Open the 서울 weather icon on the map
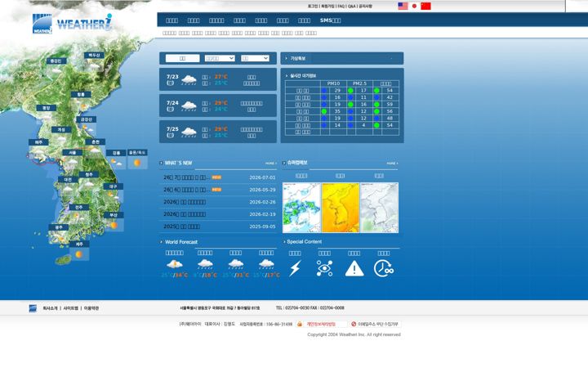This screenshot has height=368, width=588. pos(73,162)
